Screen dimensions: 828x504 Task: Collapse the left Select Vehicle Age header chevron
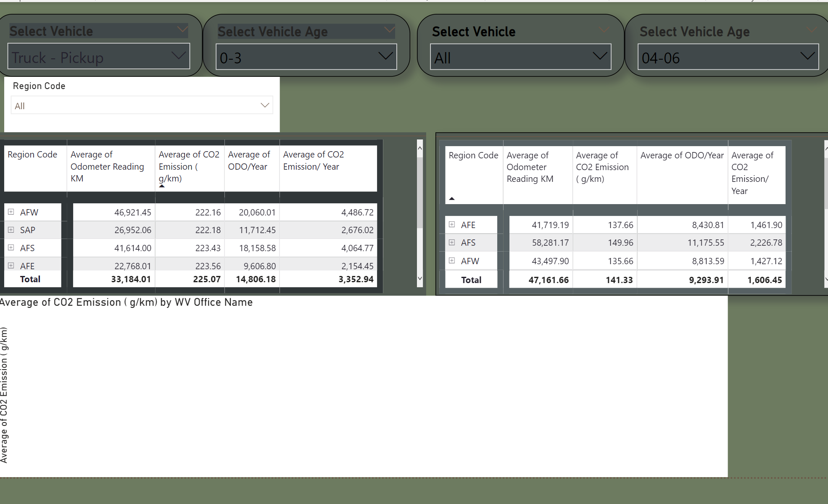click(x=390, y=30)
